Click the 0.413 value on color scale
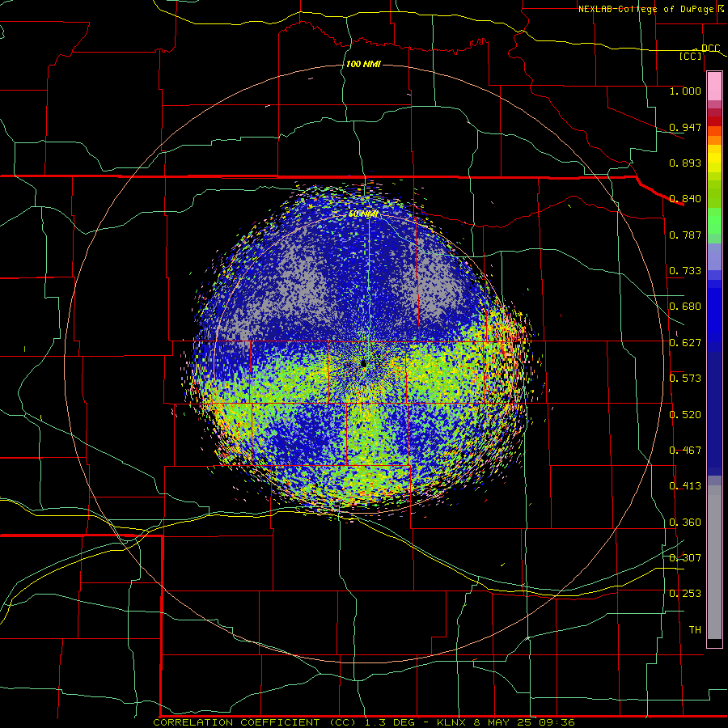 685,486
